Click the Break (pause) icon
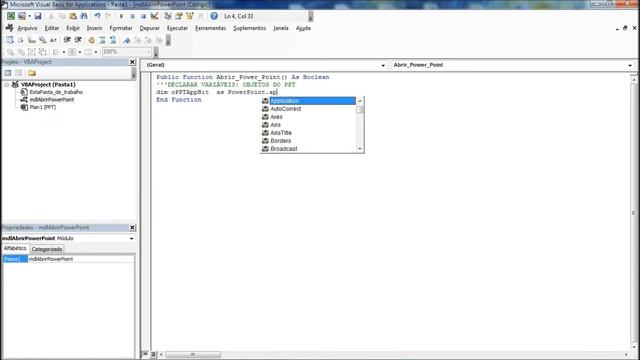Viewport: 640px width, 360px height. [132, 16]
